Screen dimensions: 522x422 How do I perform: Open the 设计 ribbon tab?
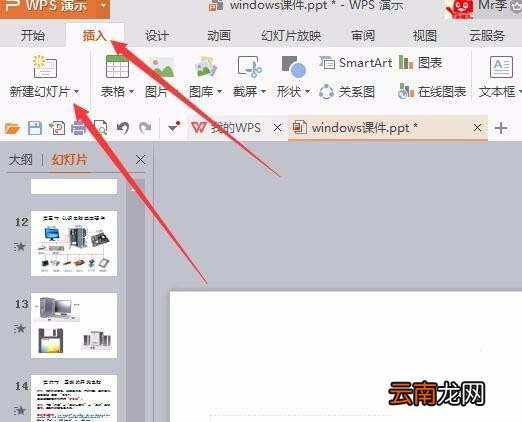tap(157, 35)
